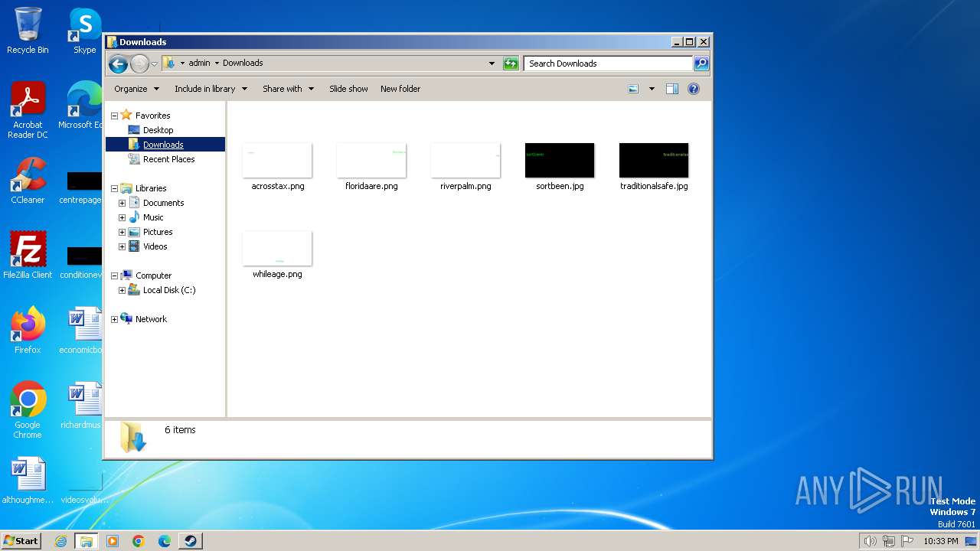
Task: Select the Firefox desktop icon
Action: (28, 331)
